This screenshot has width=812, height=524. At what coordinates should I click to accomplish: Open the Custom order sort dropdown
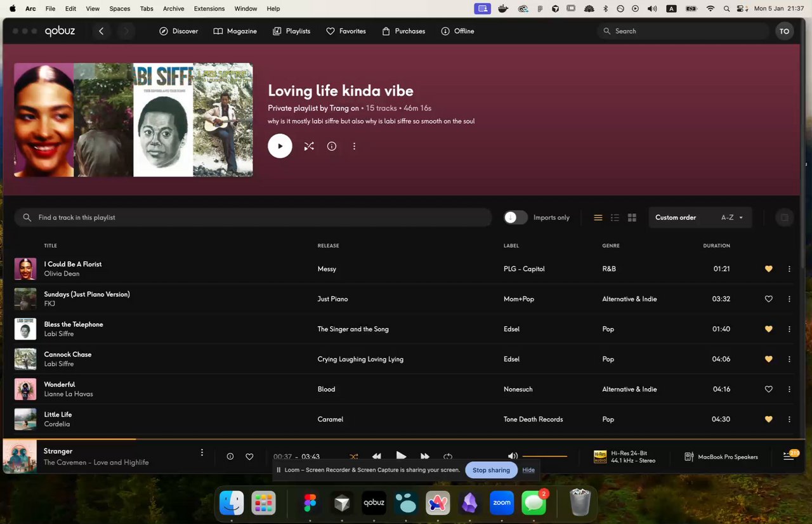pos(700,218)
